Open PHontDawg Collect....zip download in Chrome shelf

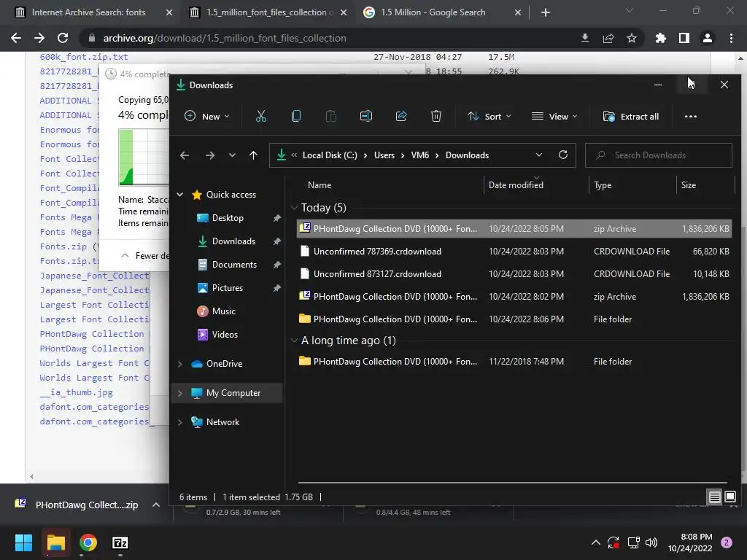point(77,505)
